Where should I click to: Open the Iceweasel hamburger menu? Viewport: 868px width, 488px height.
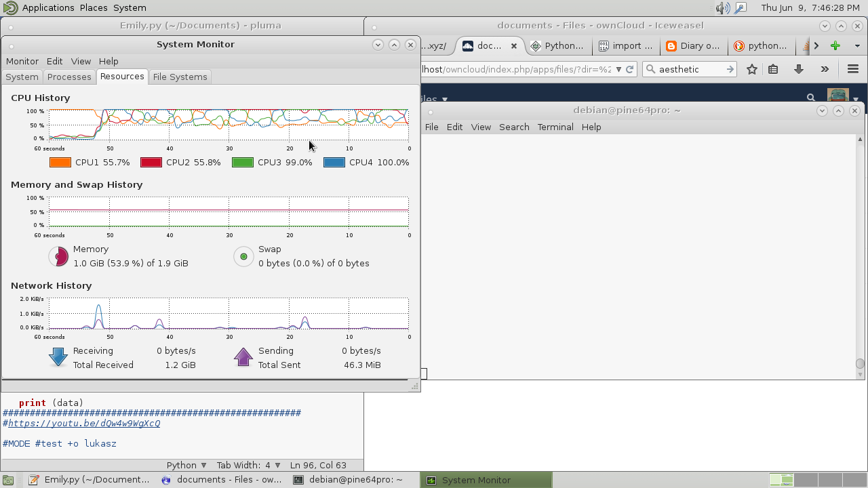[853, 69]
